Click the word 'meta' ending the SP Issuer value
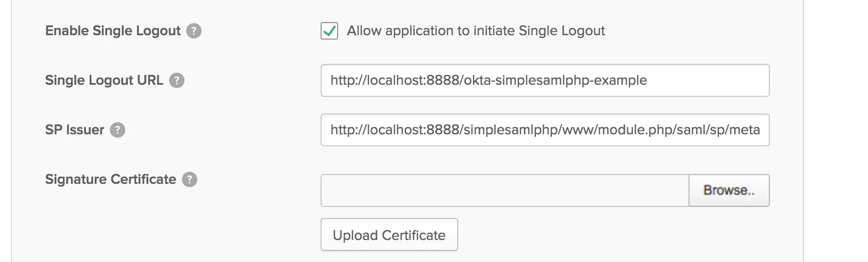 tap(745, 130)
